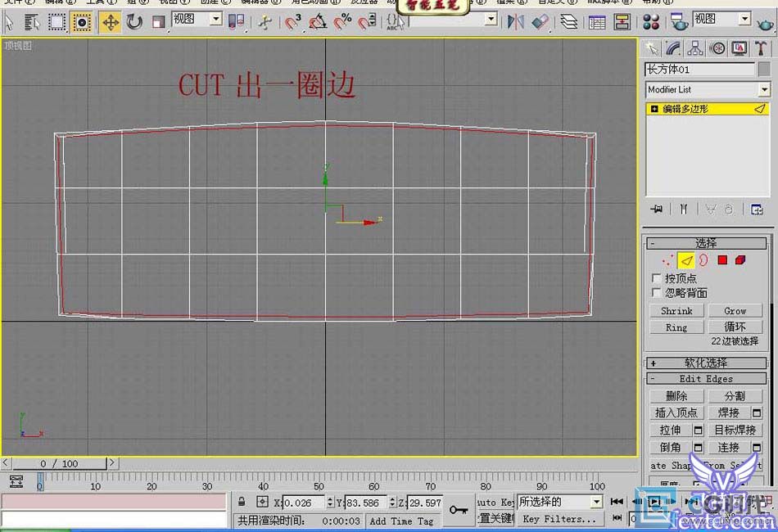Open the Render Scene teapot dialog icon
Image resolution: width=778 pixels, height=532 pixels.
pyautogui.click(x=678, y=22)
